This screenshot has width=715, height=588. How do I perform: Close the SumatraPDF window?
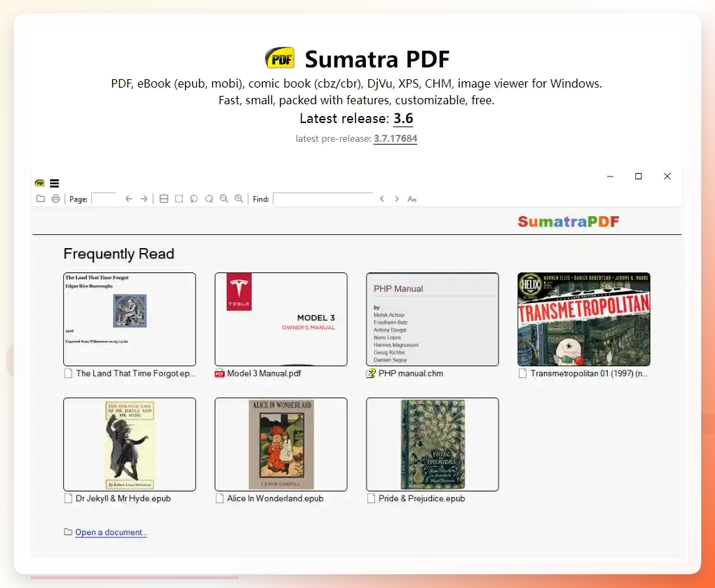click(x=667, y=177)
